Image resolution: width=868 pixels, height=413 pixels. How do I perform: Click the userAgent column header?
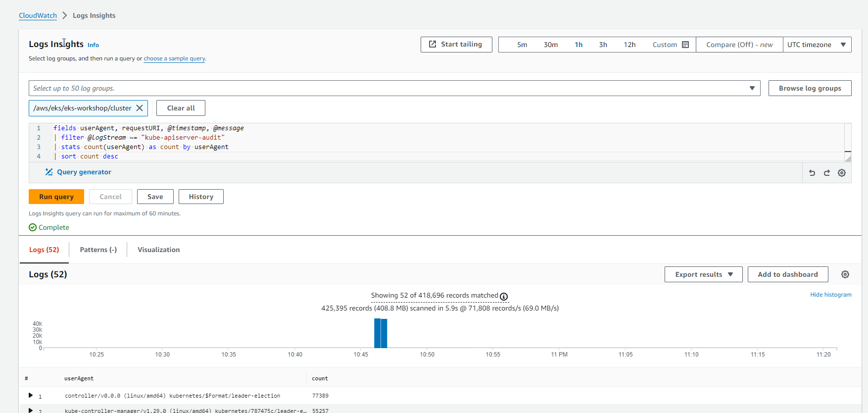tap(79, 378)
